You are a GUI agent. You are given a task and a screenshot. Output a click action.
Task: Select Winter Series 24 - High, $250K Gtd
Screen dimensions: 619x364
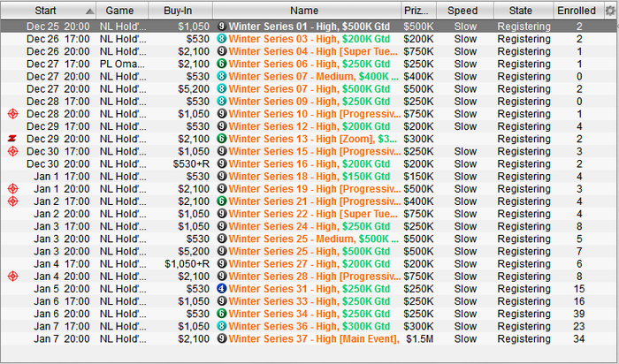pos(309,226)
